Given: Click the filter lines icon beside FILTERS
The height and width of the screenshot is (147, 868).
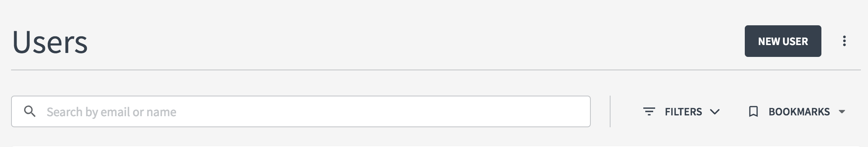Looking at the screenshot, I should (x=649, y=111).
